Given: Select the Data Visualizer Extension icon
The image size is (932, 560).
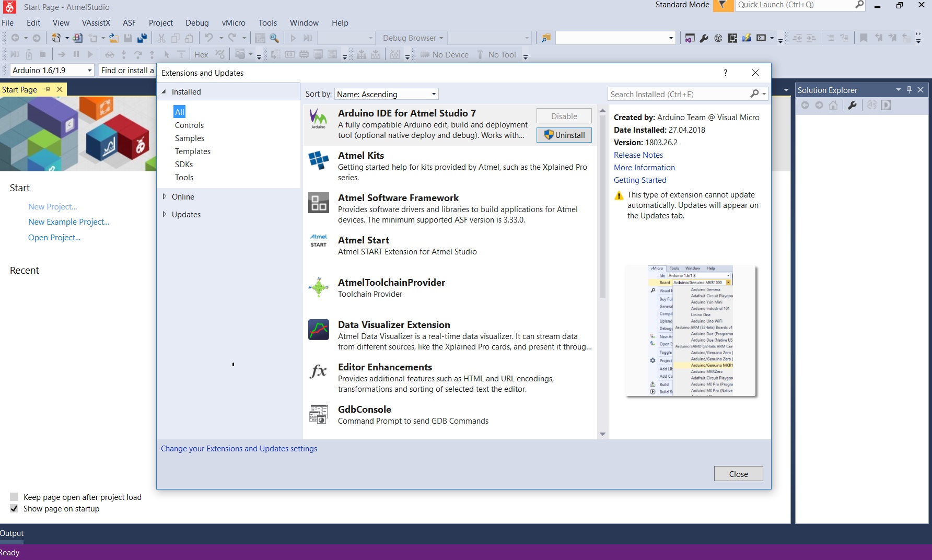Looking at the screenshot, I should pos(319,330).
